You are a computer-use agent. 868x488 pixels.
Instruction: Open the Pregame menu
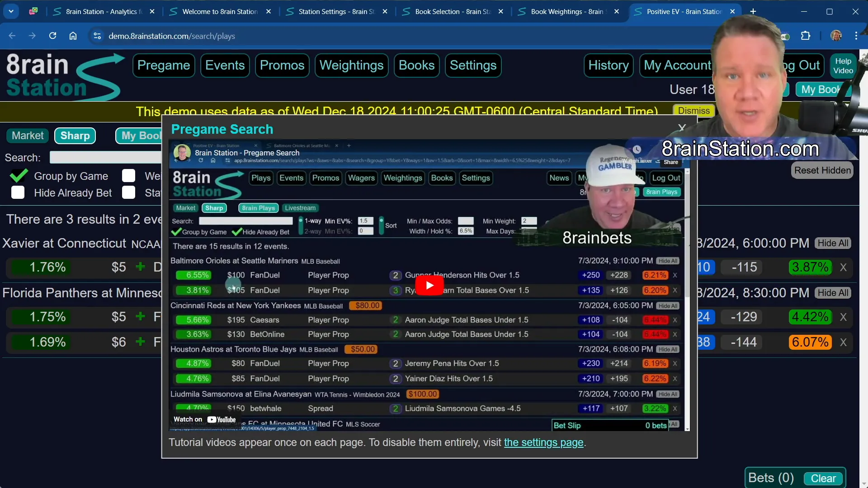[x=164, y=66]
